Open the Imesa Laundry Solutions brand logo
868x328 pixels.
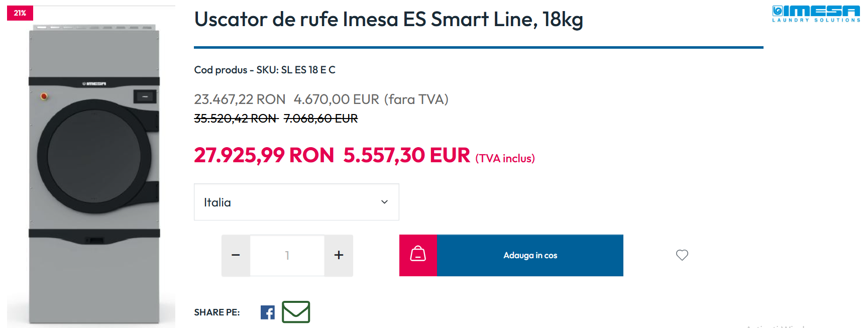816,14
